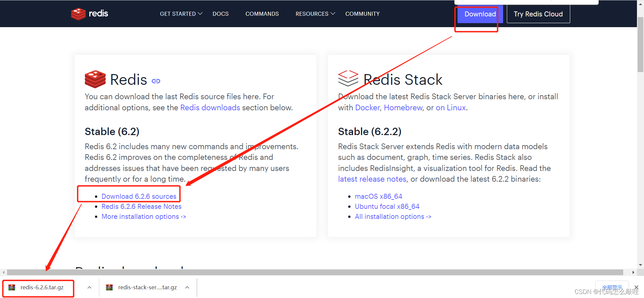Expand the RESOURCES menu

tap(315, 14)
